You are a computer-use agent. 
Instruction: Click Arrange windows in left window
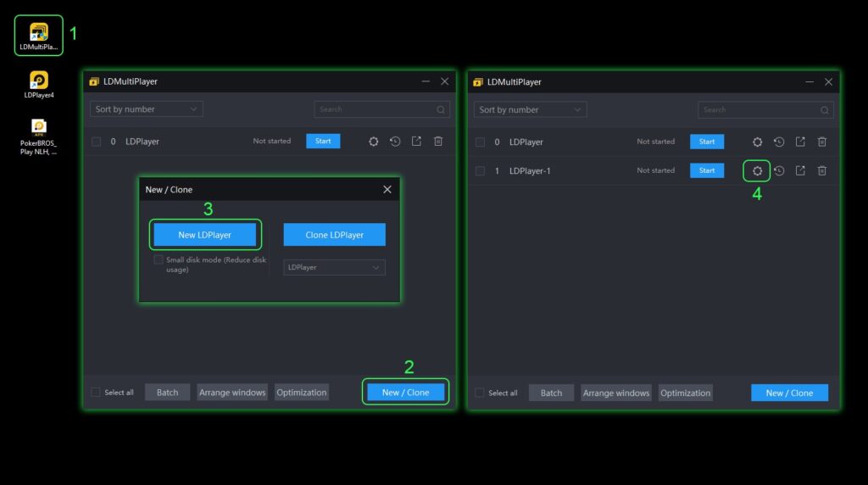point(232,392)
